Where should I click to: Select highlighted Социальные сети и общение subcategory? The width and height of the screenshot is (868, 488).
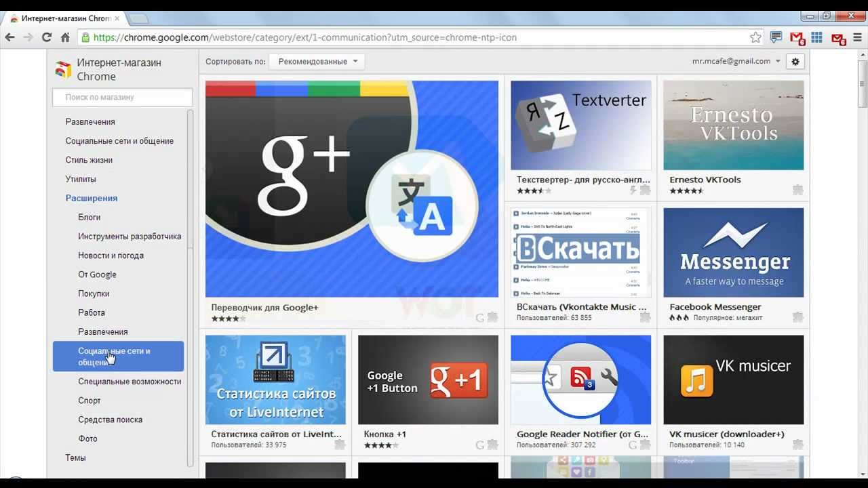point(118,357)
